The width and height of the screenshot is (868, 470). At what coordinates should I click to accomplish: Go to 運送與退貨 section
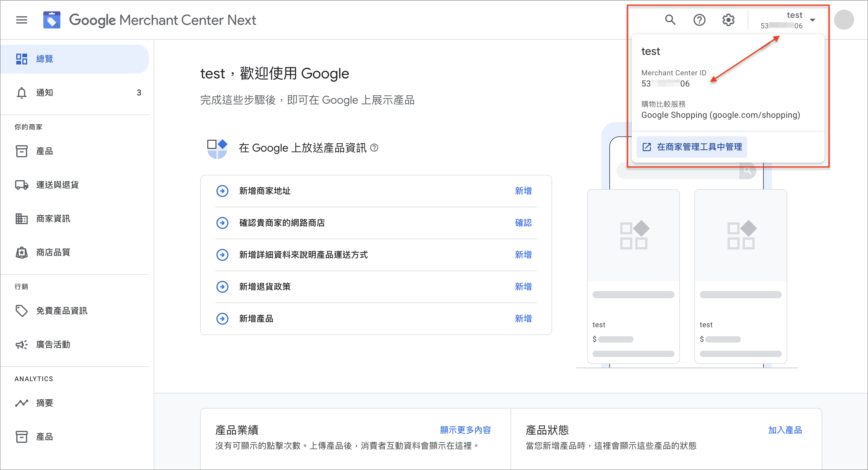pyautogui.click(x=74, y=185)
